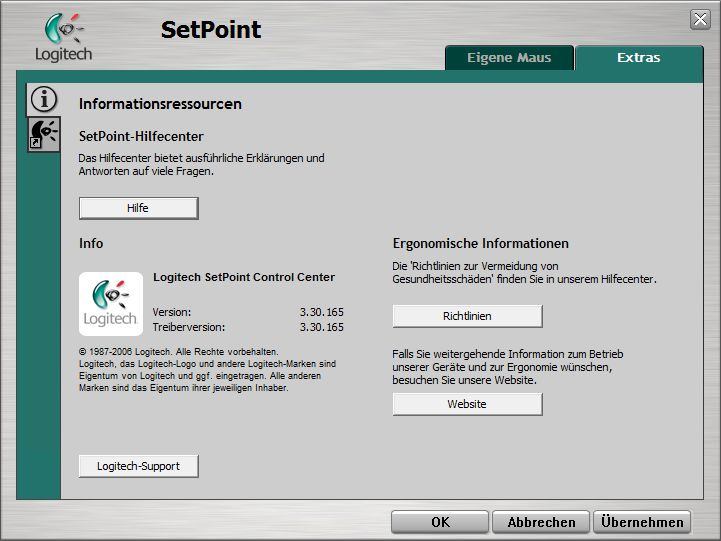Click the Logitech logo in Info section

(x=111, y=304)
